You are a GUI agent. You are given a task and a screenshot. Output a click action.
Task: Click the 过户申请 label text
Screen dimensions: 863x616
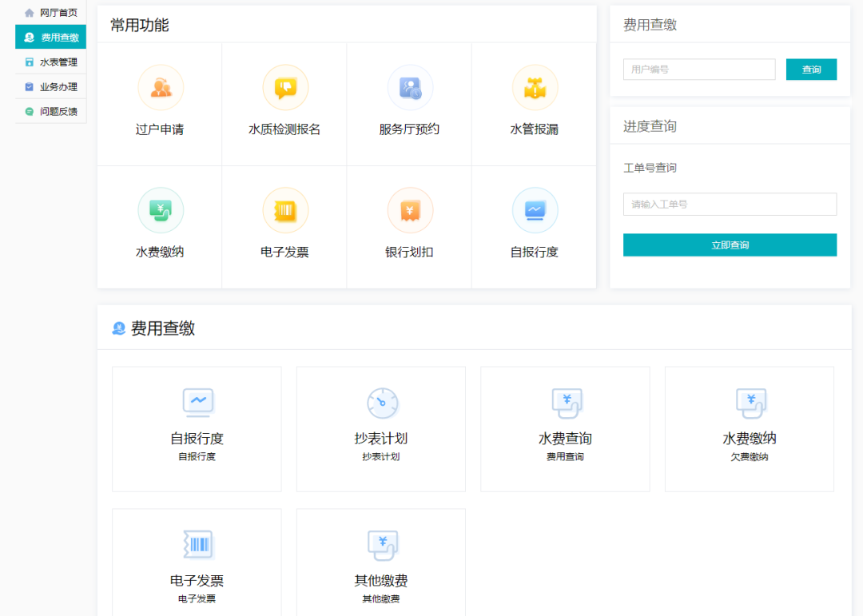click(x=160, y=129)
